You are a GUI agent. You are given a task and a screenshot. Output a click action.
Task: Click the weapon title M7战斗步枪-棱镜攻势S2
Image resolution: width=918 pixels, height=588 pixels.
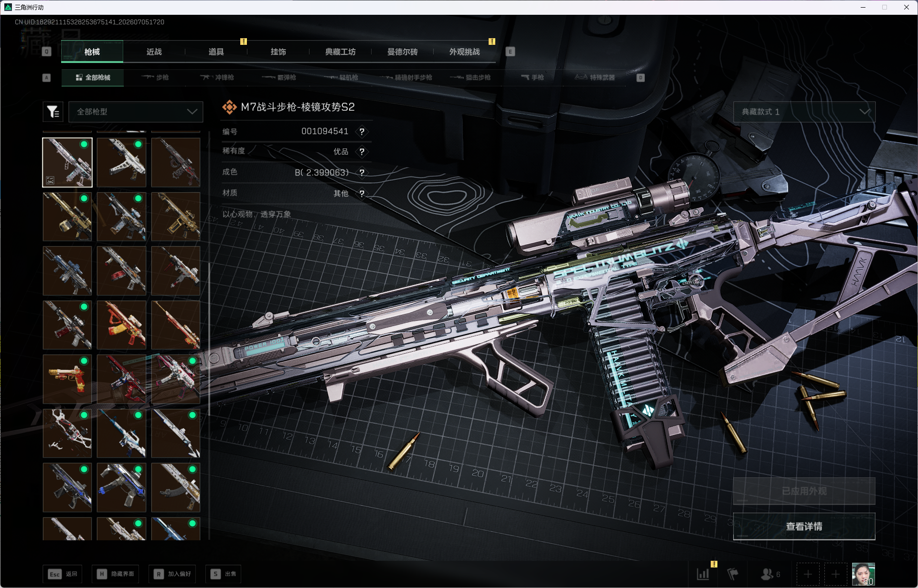tap(298, 107)
